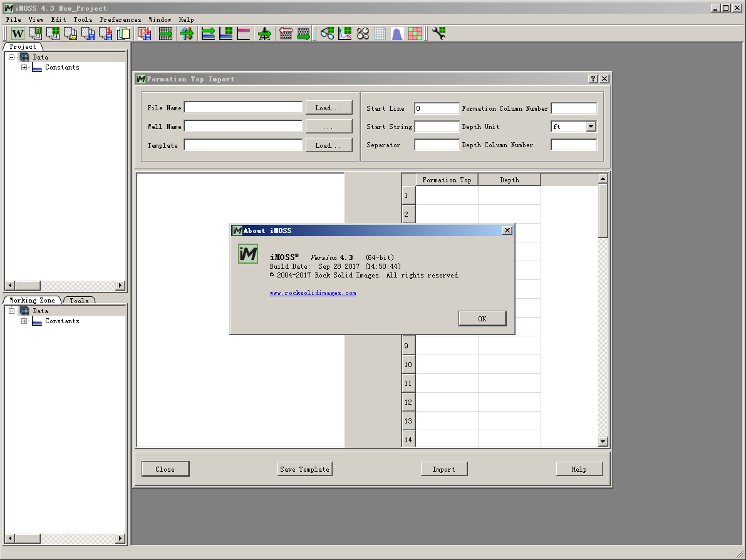This screenshot has width=746, height=560.
Task: Click the Help button in import dialog
Action: point(579,469)
